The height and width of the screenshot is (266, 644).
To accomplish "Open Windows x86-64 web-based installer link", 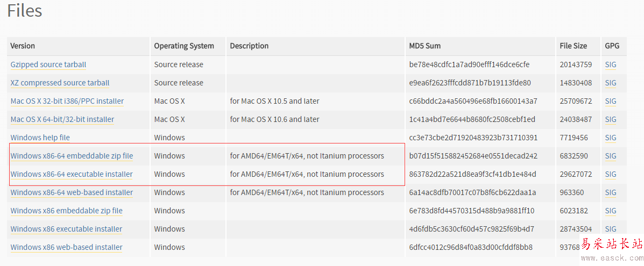I will (72, 192).
